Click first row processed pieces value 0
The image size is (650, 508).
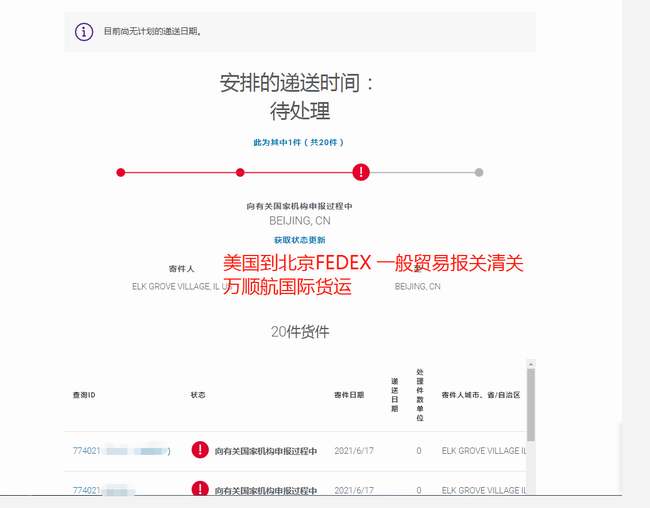point(419,451)
